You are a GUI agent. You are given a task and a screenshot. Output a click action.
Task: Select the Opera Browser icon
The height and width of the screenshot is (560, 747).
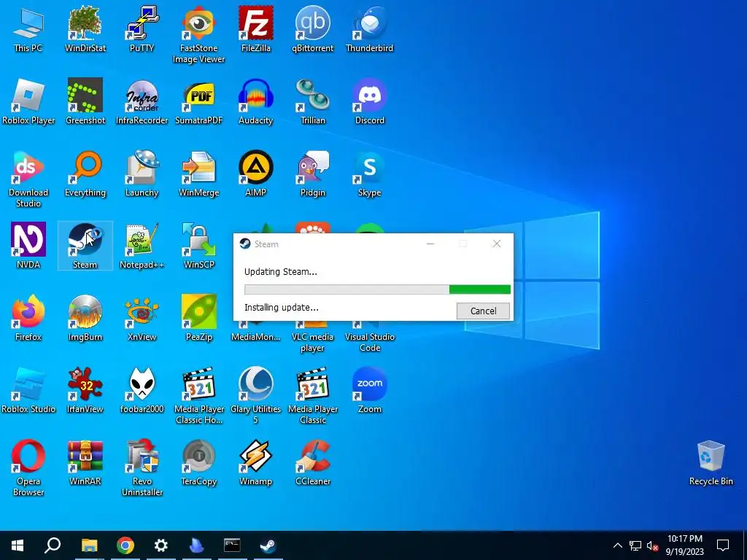pos(28,469)
